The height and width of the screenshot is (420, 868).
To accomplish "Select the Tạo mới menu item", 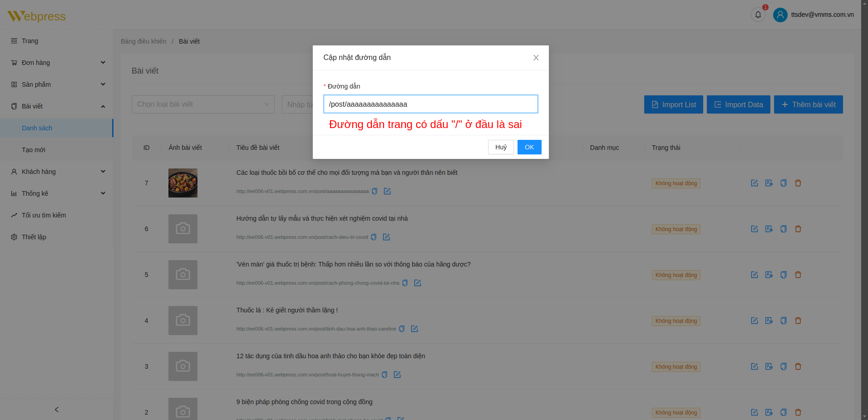I will 34,150.
